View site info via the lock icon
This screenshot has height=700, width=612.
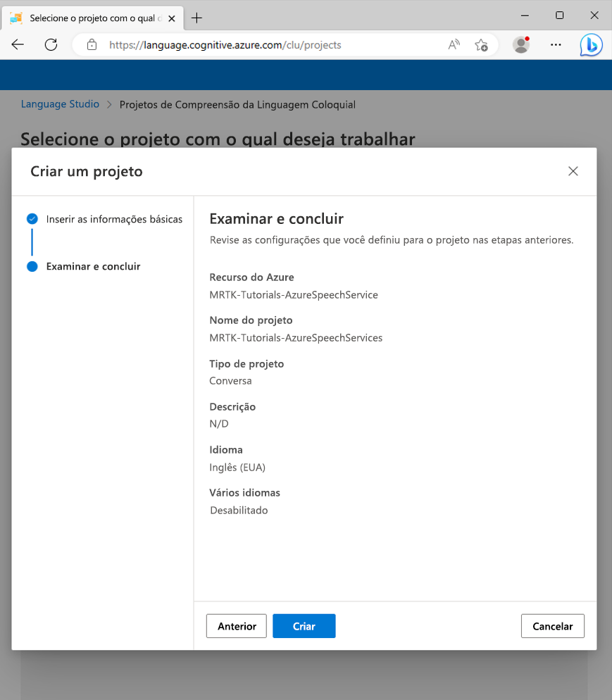(x=92, y=44)
